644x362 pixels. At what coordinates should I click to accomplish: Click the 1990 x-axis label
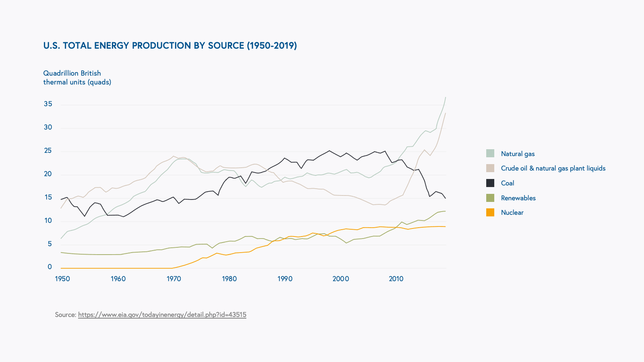coord(285,279)
